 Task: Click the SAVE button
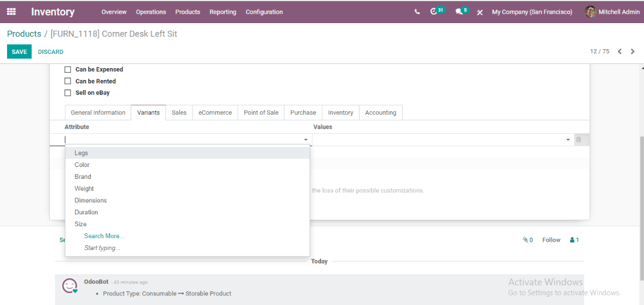pos(20,52)
